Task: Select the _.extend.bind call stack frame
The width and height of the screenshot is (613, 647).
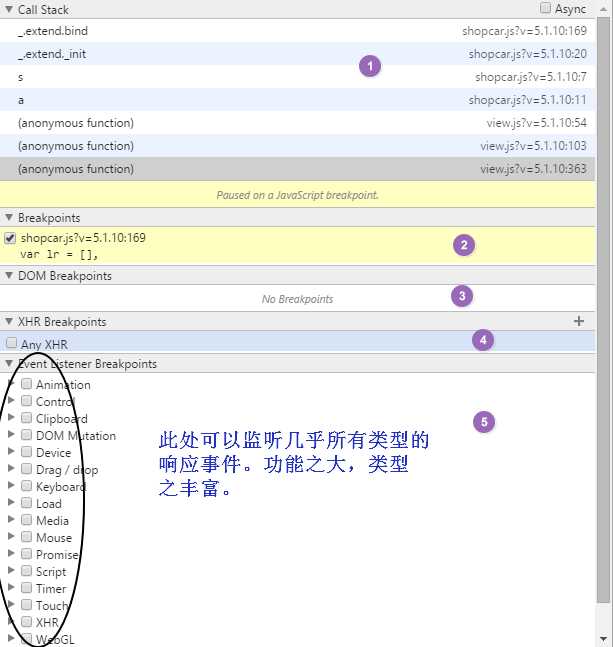Action: (x=297, y=31)
